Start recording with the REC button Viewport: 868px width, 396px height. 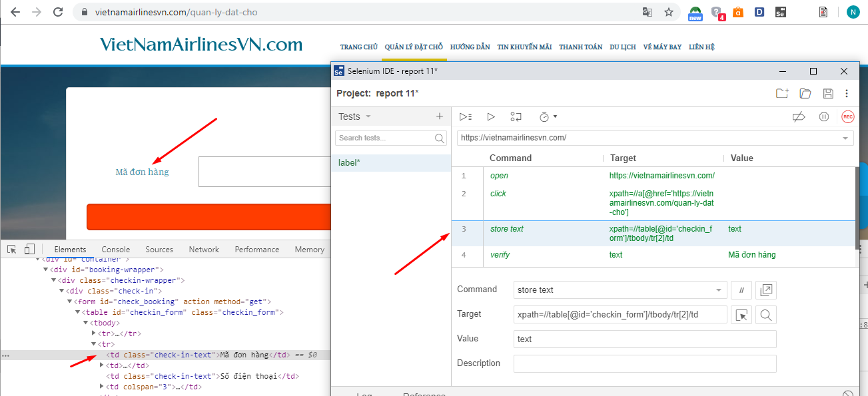coord(847,116)
